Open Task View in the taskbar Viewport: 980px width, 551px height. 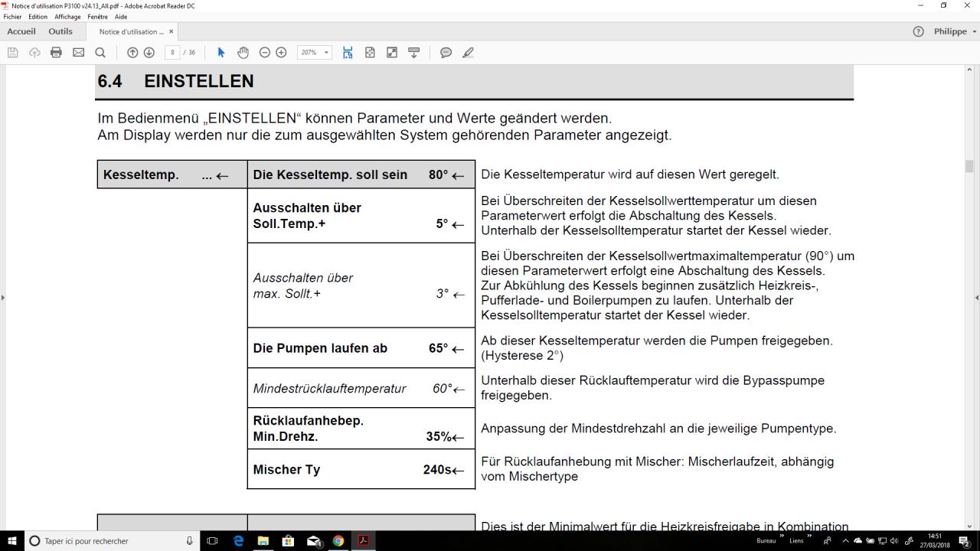(x=212, y=541)
